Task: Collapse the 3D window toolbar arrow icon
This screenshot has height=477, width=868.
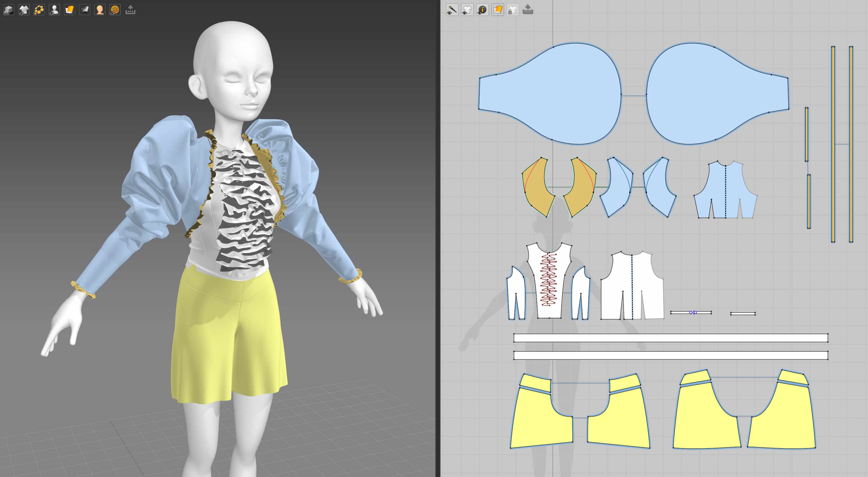Action: 130,10
